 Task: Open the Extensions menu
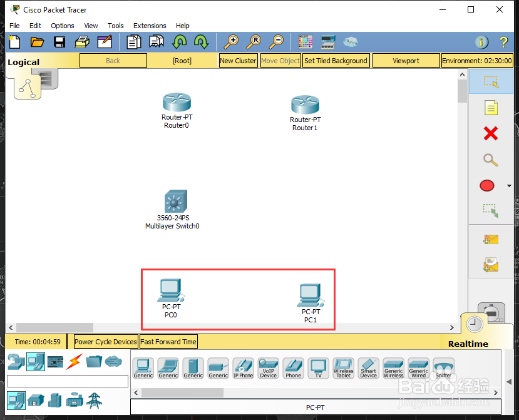150,26
